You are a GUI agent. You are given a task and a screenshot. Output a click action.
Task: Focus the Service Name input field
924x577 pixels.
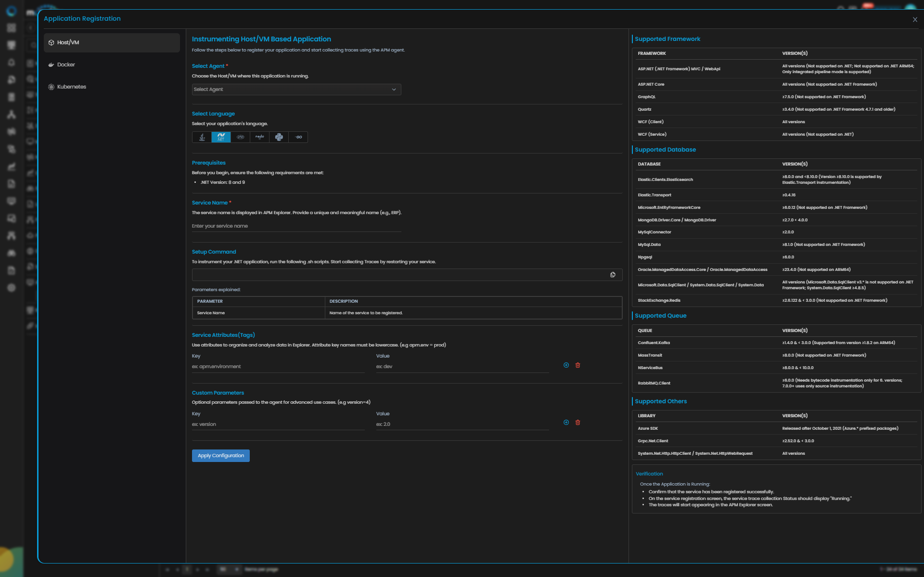[x=296, y=226]
